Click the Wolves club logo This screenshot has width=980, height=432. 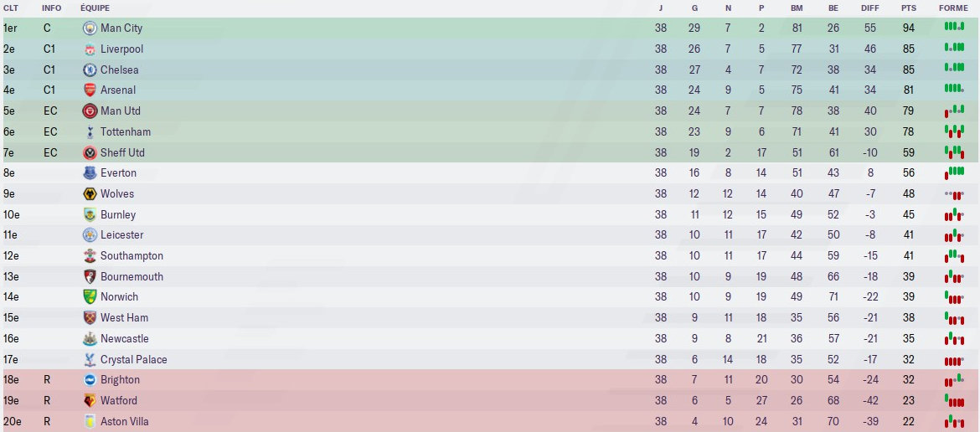(x=90, y=194)
